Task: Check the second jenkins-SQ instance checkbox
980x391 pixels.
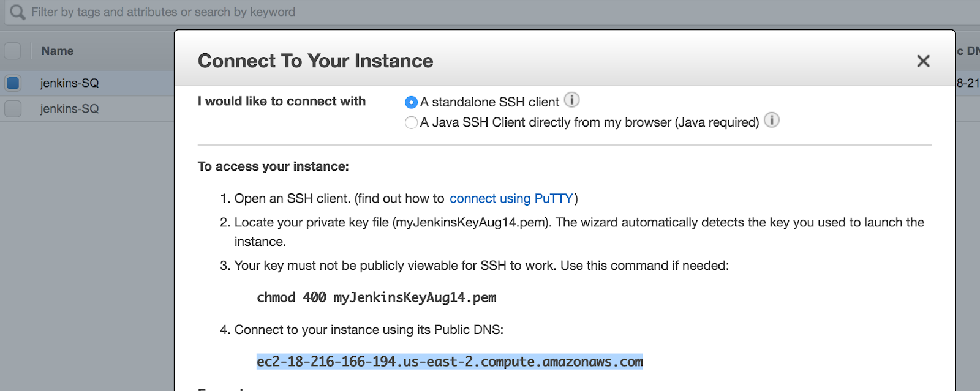Action: click(x=13, y=108)
